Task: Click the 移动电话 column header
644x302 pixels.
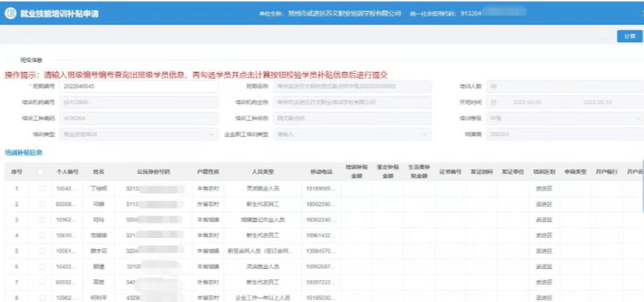Action: click(x=315, y=171)
